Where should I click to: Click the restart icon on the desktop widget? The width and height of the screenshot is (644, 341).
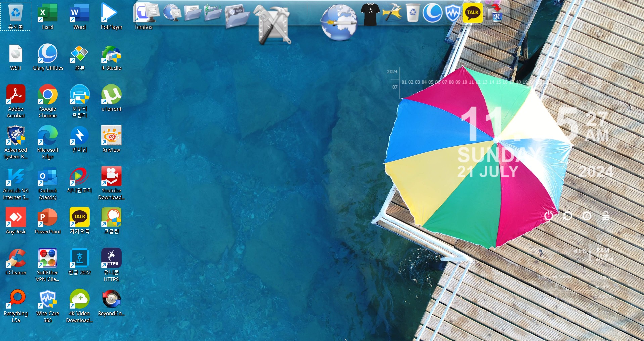[567, 216]
